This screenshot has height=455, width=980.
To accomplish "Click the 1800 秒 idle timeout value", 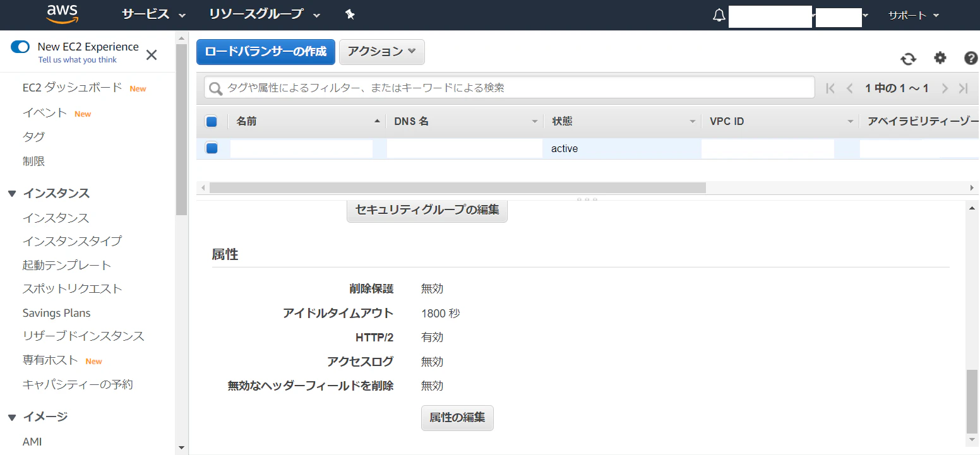I will (x=441, y=313).
